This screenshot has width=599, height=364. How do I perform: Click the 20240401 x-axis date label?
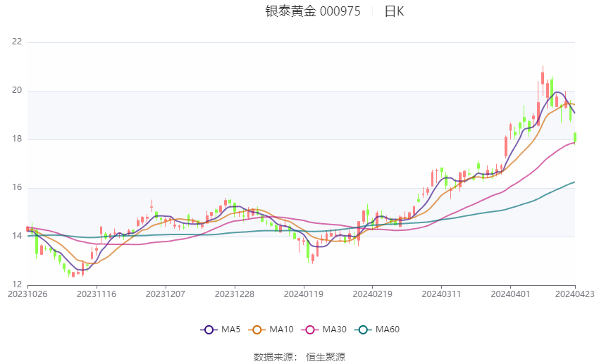[x=510, y=294]
